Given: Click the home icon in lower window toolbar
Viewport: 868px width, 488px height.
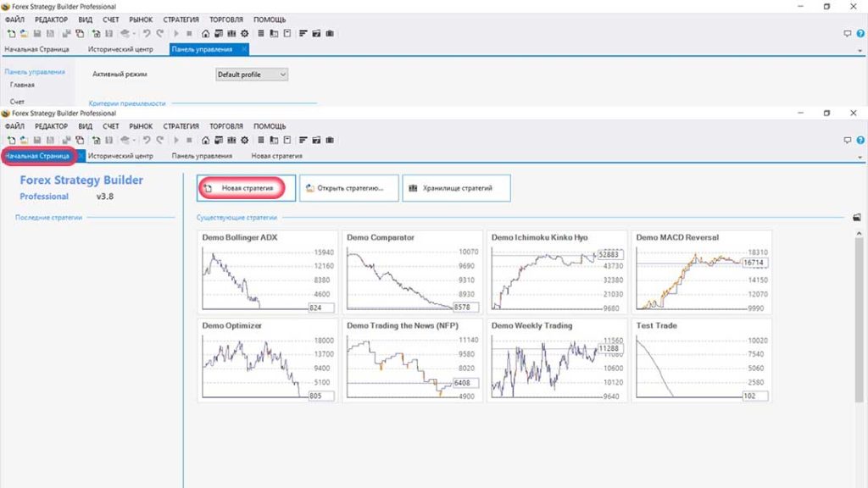Looking at the screenshot, I should 207,140.
